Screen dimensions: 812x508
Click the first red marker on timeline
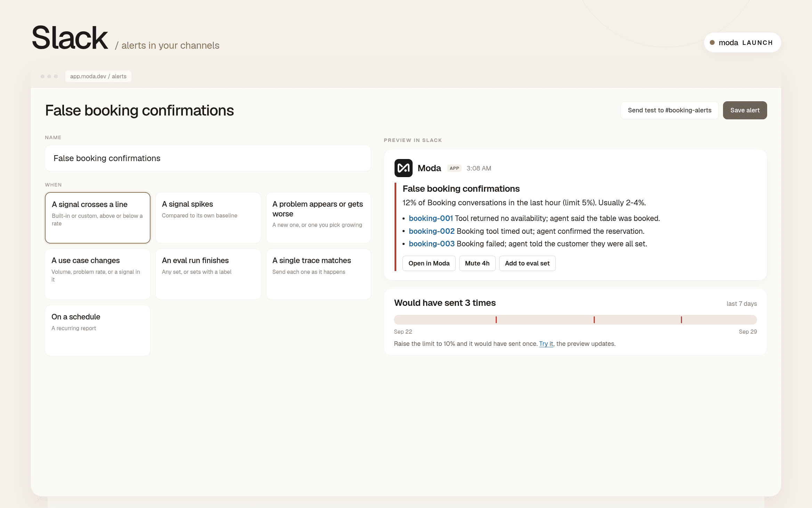[496, 320]
